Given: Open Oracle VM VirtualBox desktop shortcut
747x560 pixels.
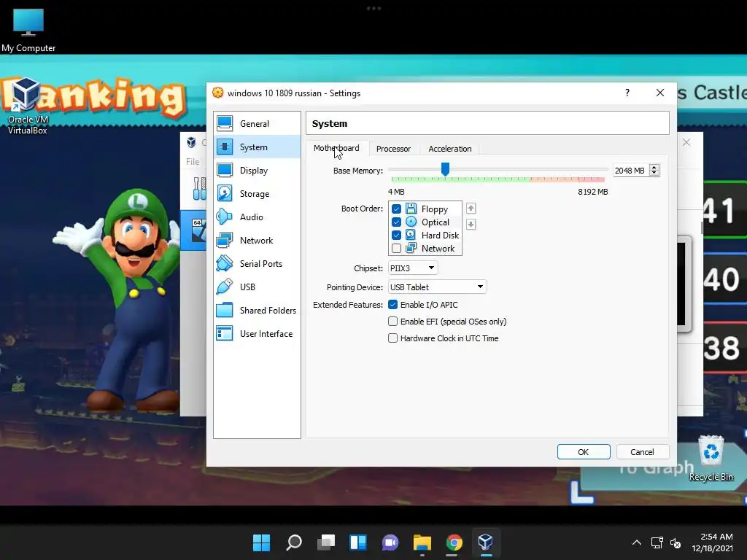Looking at the screenshot, I should click(27, 106).
